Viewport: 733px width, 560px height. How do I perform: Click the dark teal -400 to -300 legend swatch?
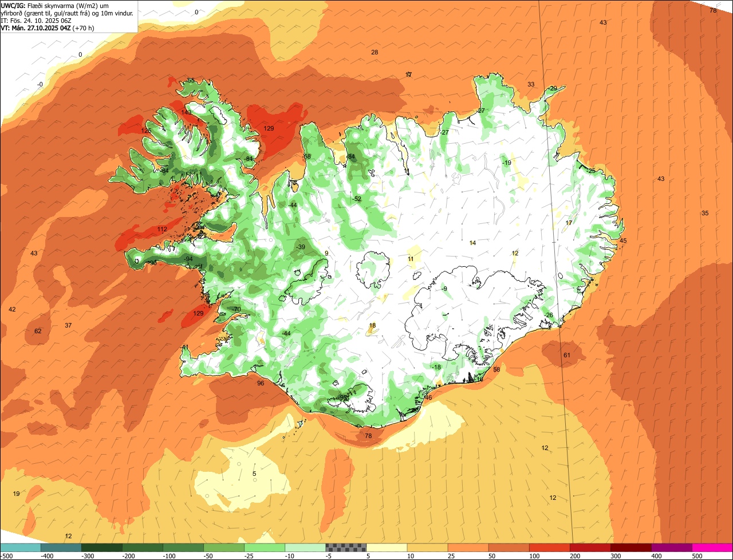pyautogui.click(x=61, y=547)
